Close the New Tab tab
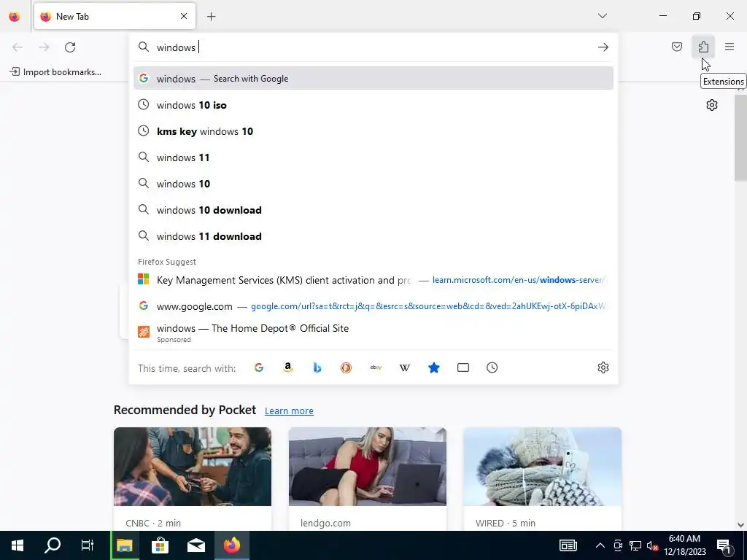 pos(184,16)
